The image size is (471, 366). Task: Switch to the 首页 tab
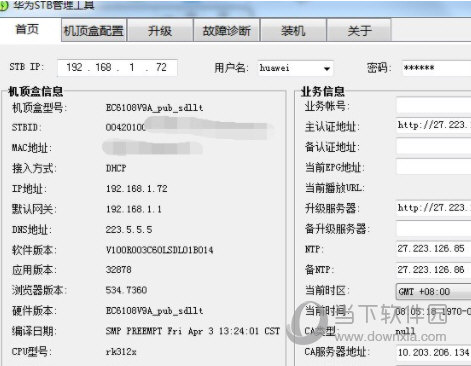point(27,29)
